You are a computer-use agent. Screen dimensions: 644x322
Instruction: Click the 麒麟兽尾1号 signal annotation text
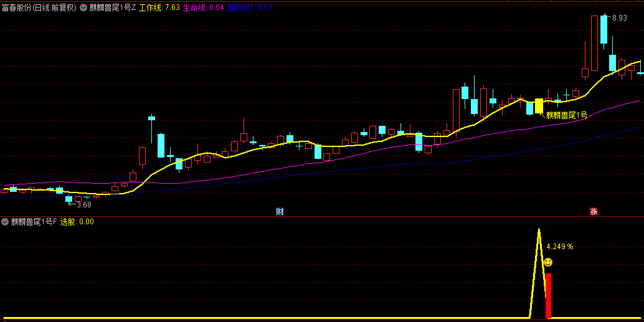566,115
